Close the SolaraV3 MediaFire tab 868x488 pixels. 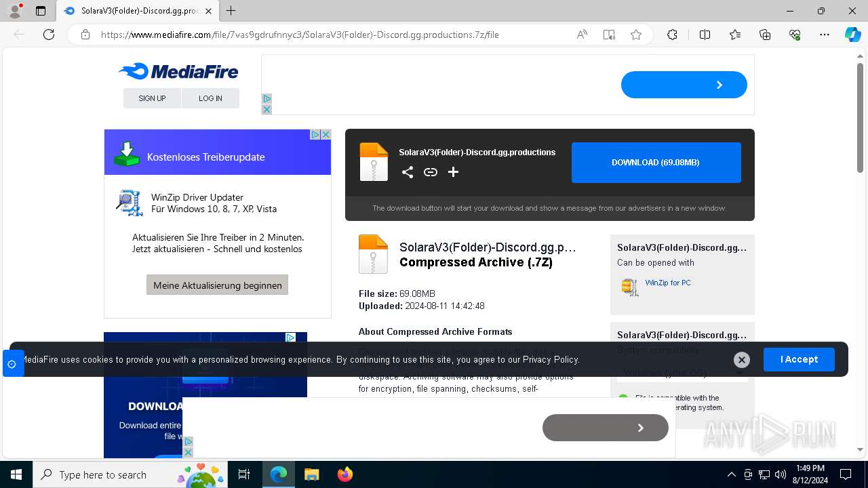coord(209,11)
